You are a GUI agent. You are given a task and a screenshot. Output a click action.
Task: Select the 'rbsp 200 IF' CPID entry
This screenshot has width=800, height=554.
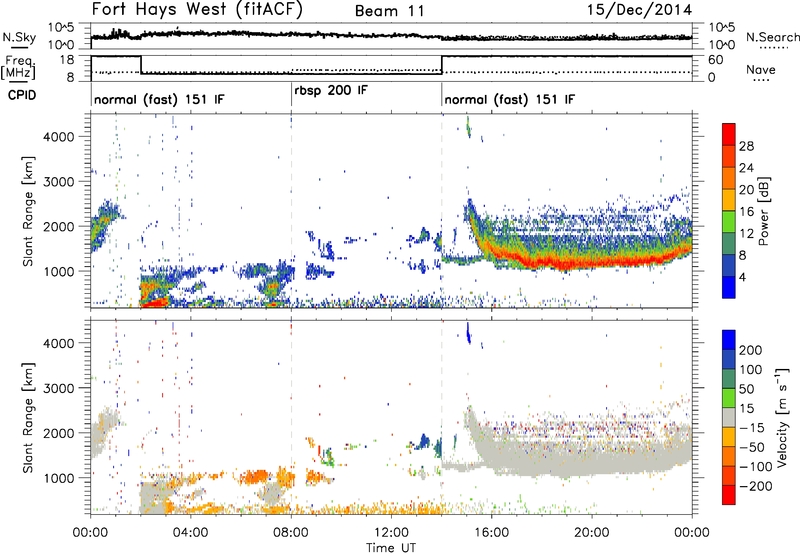click(x=331, y=91)
